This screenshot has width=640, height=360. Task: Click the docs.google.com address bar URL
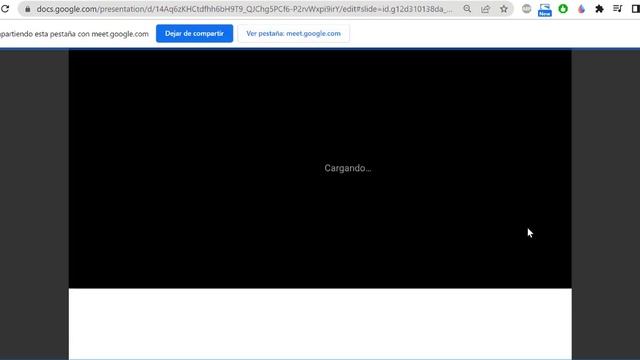[x=244, y=9]
